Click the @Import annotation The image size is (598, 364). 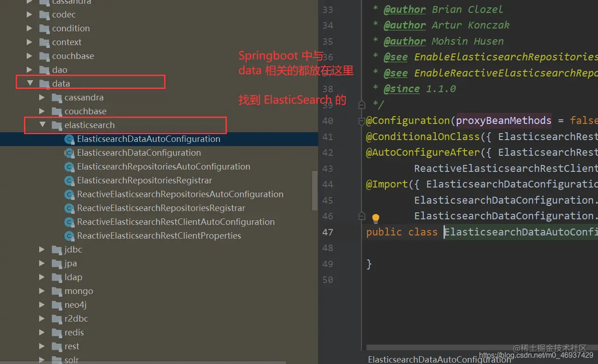click(387, 184)
